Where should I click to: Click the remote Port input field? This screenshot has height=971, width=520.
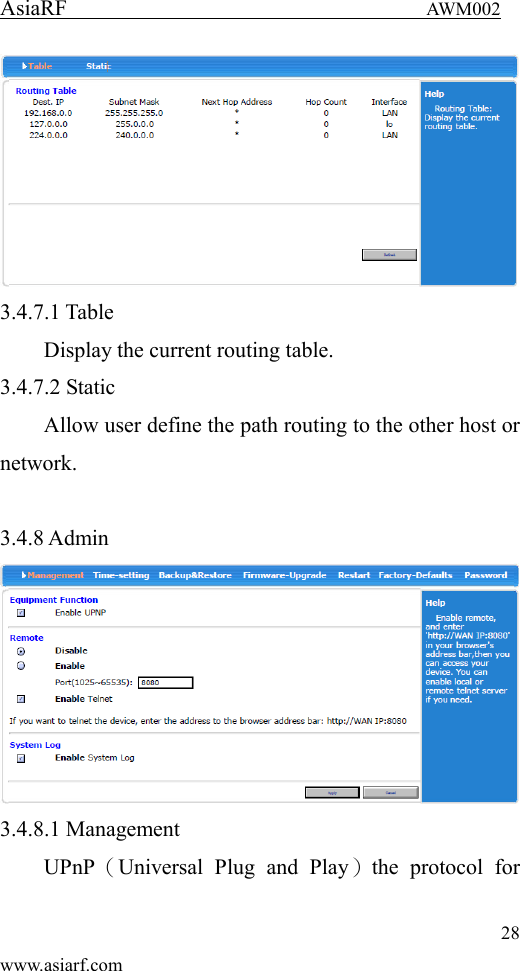pos(165,682)
